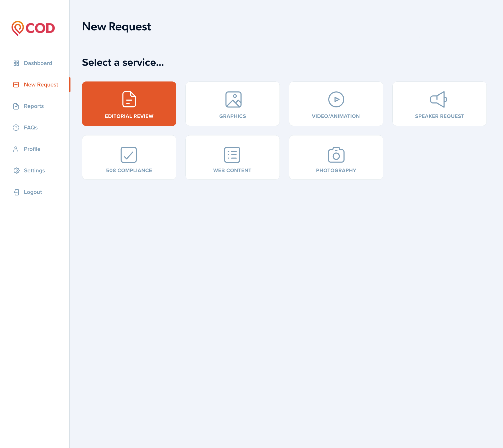Click the COD logo
The width and height of the screenshot is (503, 448).
tap(33, 28)
